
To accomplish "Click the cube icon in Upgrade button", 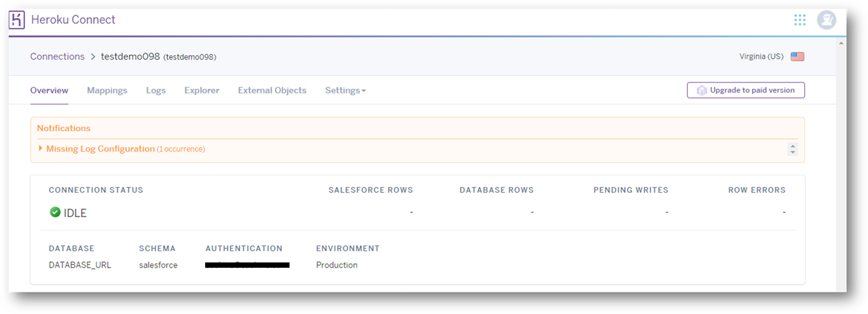I will (x=702, y=90).
